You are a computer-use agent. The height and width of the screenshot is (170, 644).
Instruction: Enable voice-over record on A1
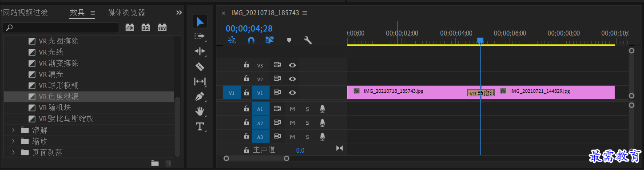tap(322, 109)
